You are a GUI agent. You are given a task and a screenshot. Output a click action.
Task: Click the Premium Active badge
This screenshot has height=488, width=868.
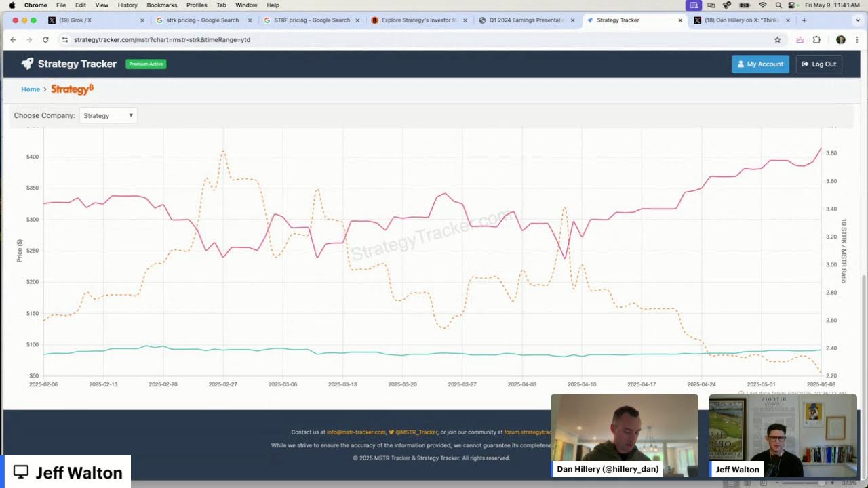pyautogui.click(x=146, y=64)
